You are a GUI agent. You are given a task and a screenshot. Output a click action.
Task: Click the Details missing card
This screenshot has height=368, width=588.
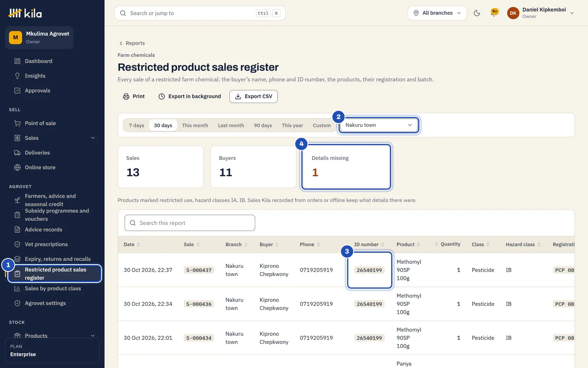346,167
